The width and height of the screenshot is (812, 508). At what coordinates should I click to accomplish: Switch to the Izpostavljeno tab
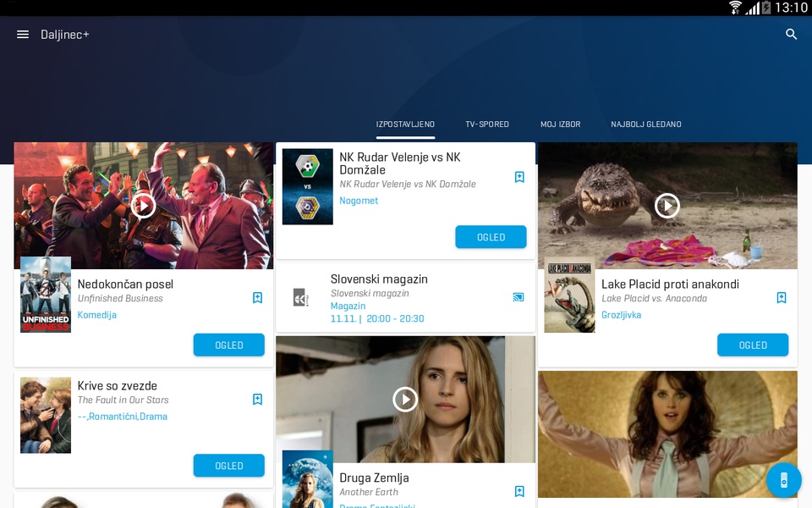(405, 124)
